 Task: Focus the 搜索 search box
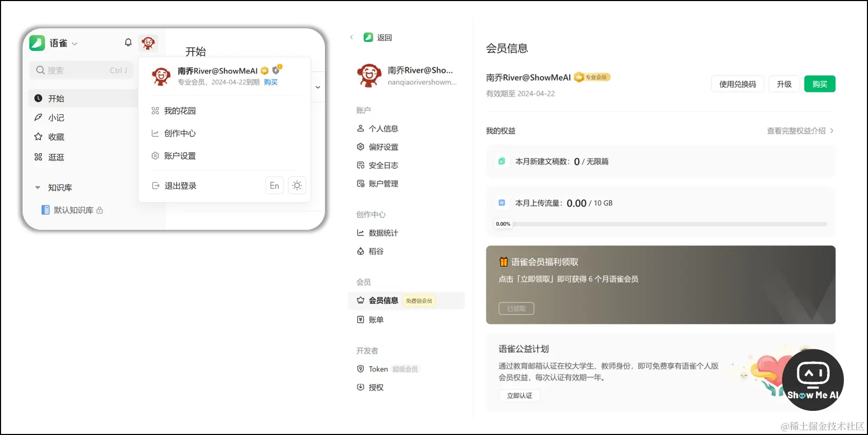point(81,70)
